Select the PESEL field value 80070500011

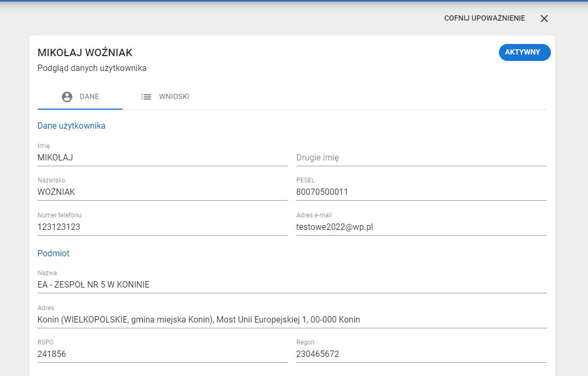coord(421,192)
